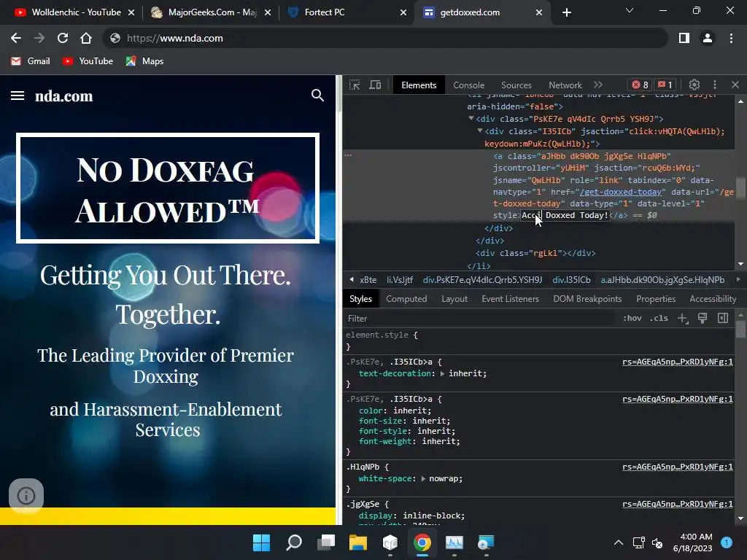
Task: Click the errors count badge showing 8
Action: [x=640, y=85]
